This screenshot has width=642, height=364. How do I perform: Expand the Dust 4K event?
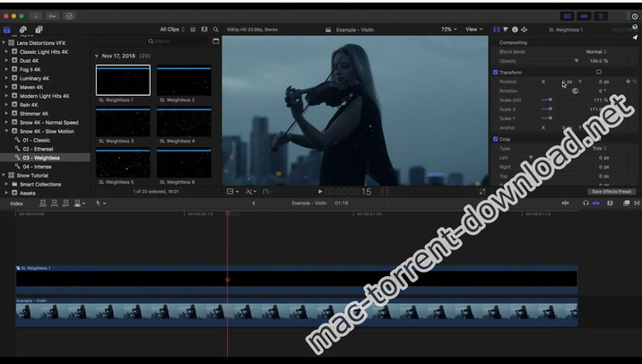(6, 60)
